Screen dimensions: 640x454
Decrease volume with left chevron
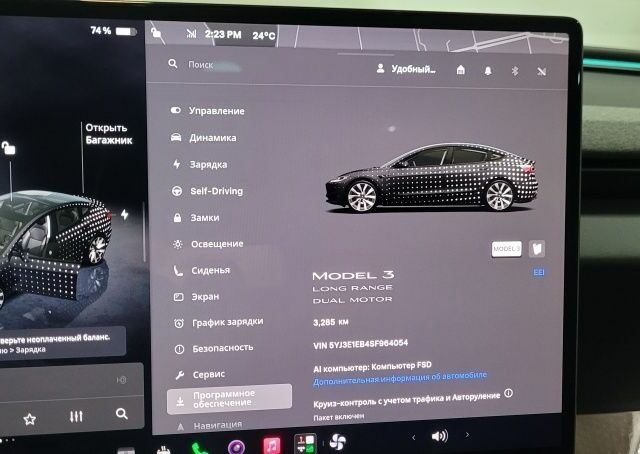pos(413,438)
